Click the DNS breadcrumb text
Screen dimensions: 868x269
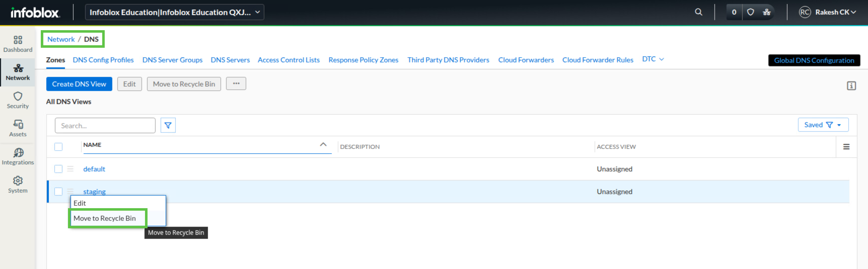coord(91,39)
